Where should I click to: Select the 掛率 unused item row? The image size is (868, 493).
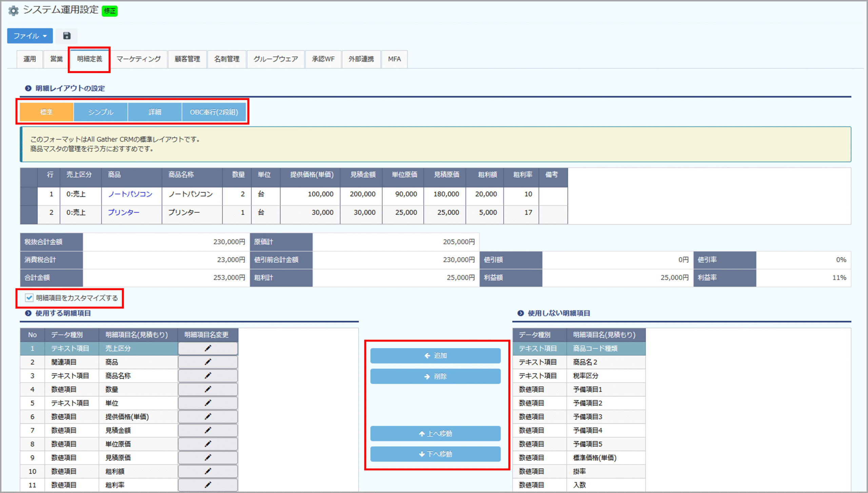[579, 471]
